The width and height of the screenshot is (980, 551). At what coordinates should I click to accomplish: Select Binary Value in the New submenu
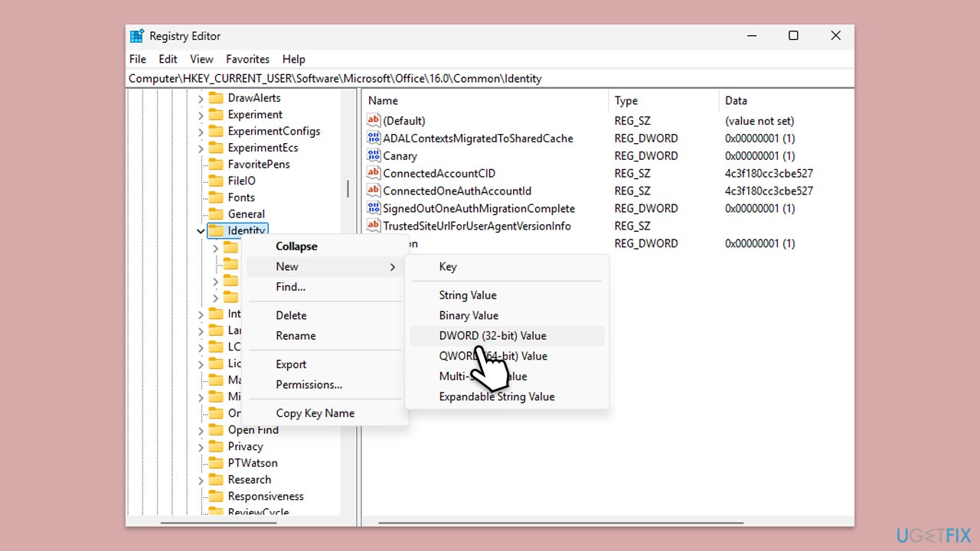click(507, 315)
